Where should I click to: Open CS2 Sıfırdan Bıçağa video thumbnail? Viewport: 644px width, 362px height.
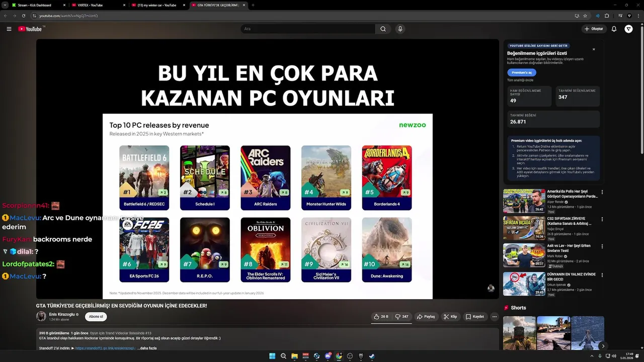tap(524, 228)
